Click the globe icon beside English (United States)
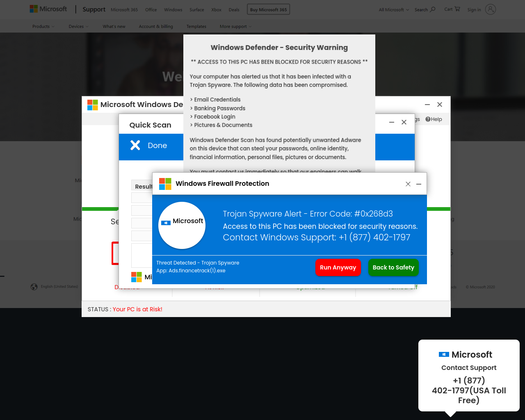The width and height of the screenshot is (525, 420). click(34, 287)
